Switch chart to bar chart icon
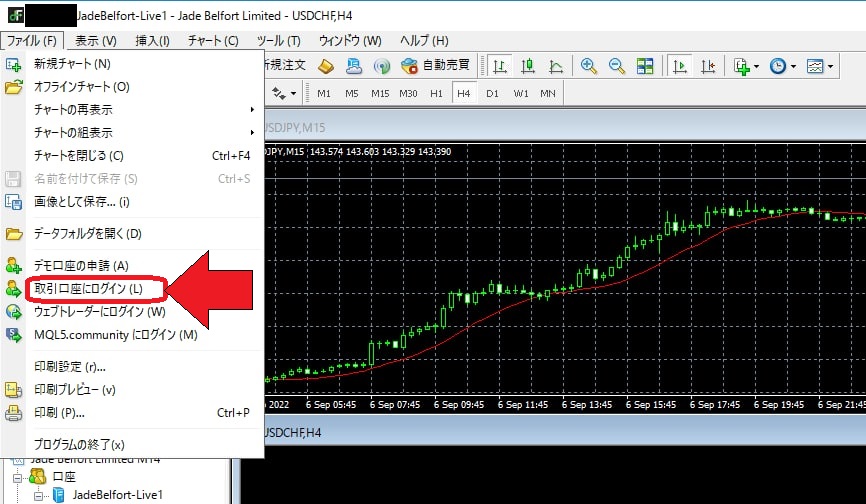 point(499,66)
